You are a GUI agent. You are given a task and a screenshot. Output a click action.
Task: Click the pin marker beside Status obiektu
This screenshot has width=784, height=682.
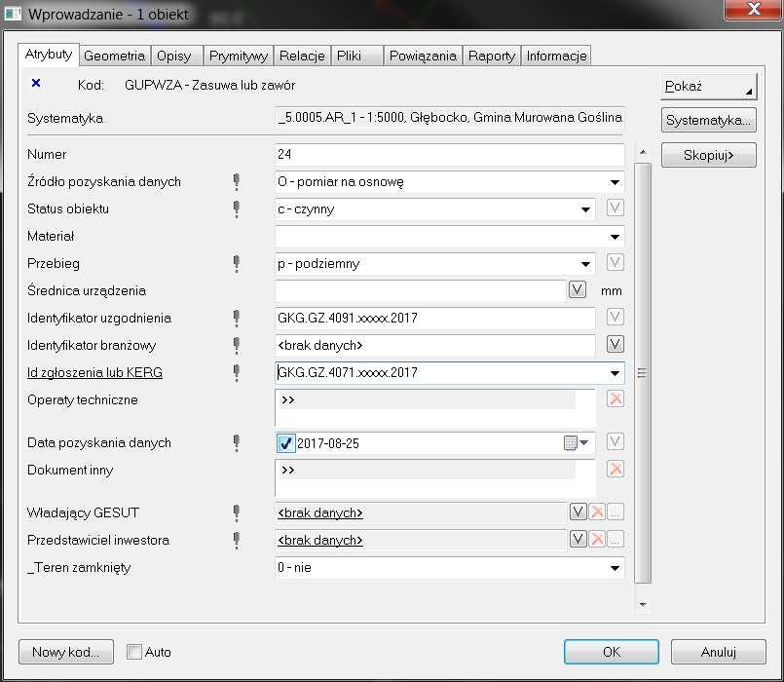(237, 208)
